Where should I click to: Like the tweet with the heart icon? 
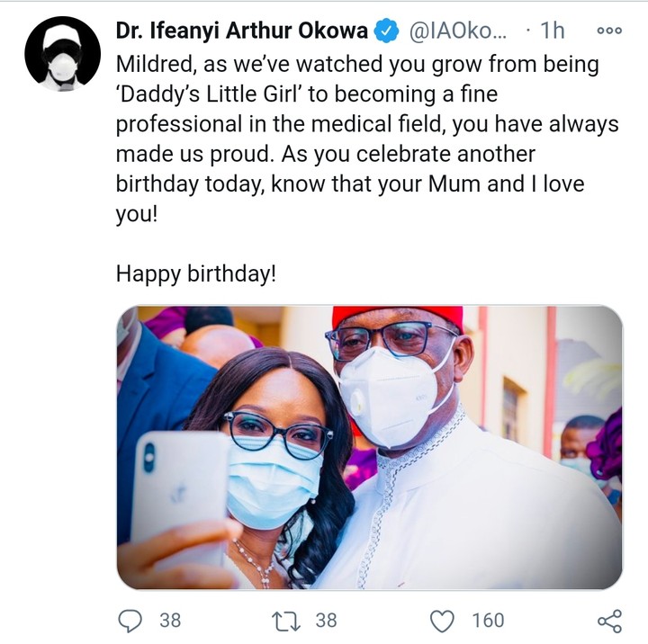[441, 620]
